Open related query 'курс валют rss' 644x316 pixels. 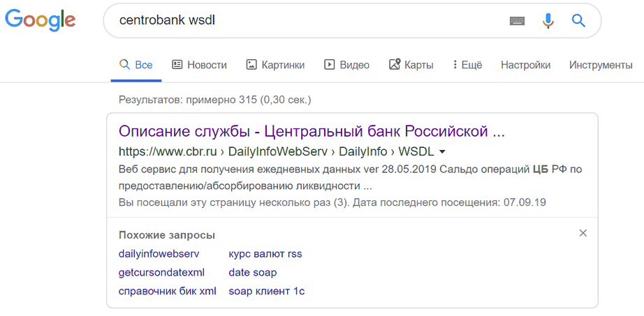265,254
